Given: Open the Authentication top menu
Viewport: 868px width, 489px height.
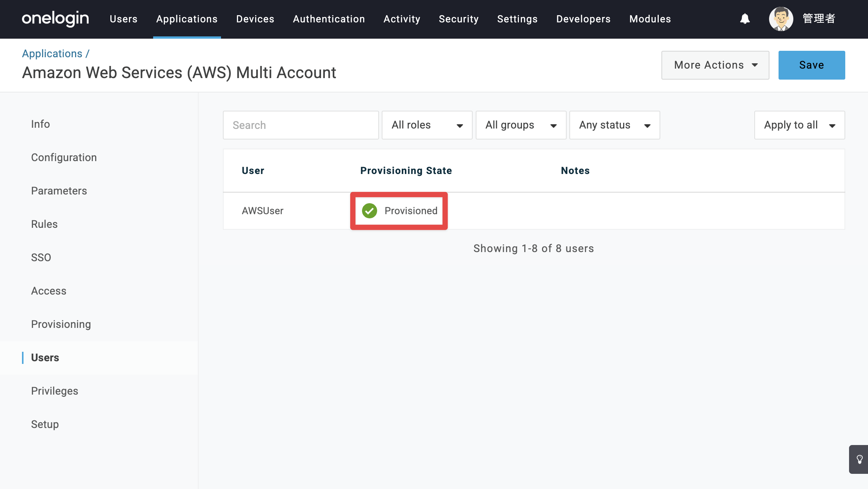Looking at the screenshot, I should click(329, 19).
